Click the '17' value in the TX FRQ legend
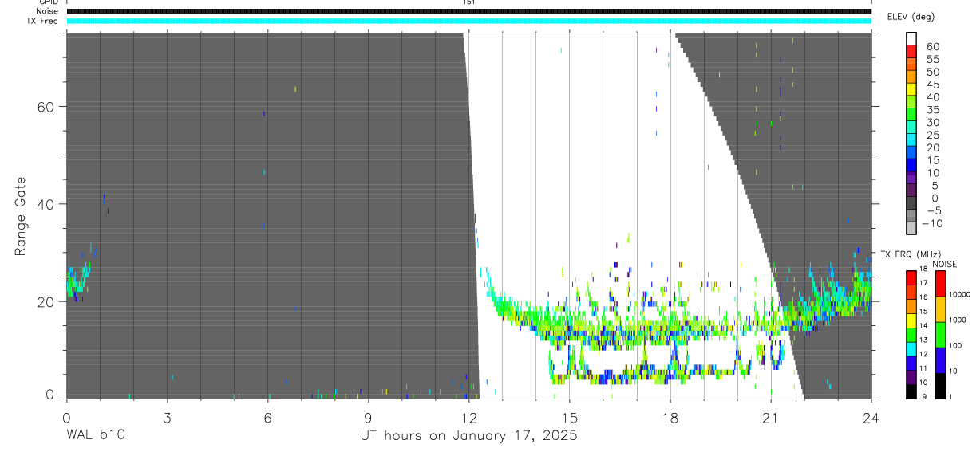Screen dimensions: 980x452 pos(923,283)
